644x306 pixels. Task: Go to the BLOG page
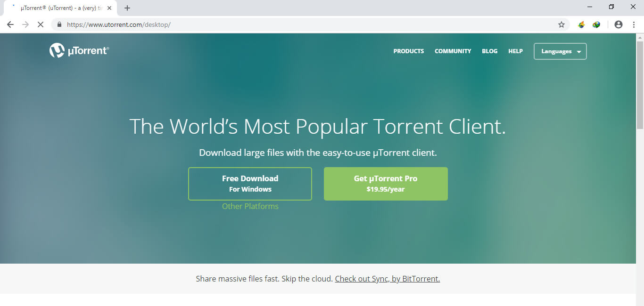[x=489, y=51]
